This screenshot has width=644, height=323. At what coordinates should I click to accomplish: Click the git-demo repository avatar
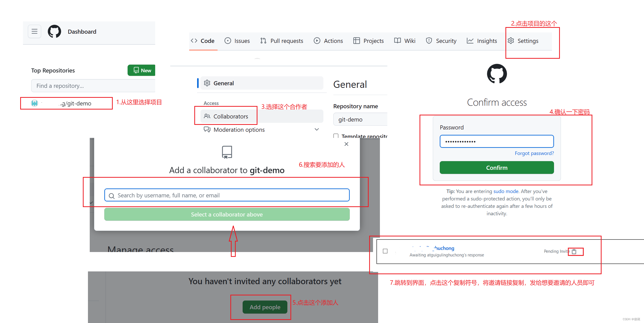(x=35, y=103)
